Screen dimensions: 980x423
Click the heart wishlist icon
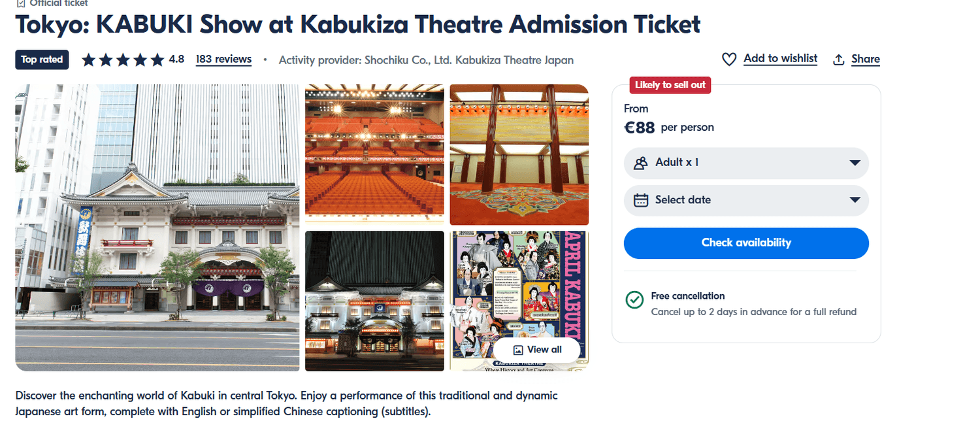pyautogui.click(x=729, y=59)
